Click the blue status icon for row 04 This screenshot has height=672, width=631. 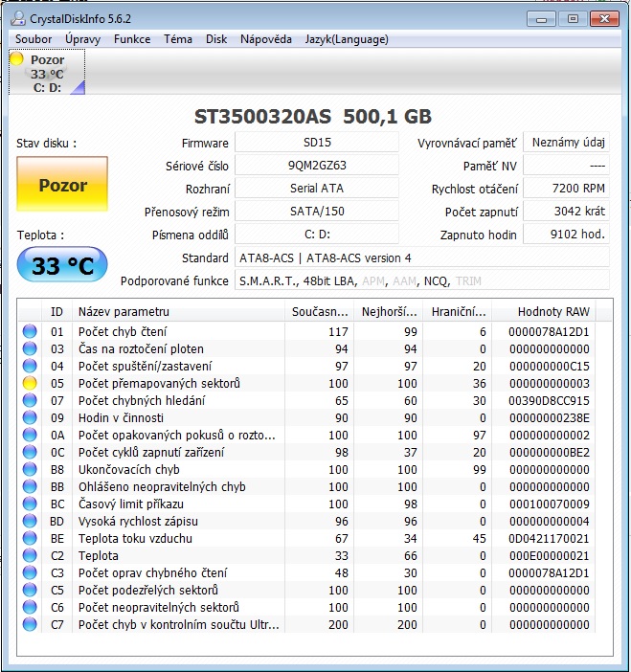[x=30, y=366]
